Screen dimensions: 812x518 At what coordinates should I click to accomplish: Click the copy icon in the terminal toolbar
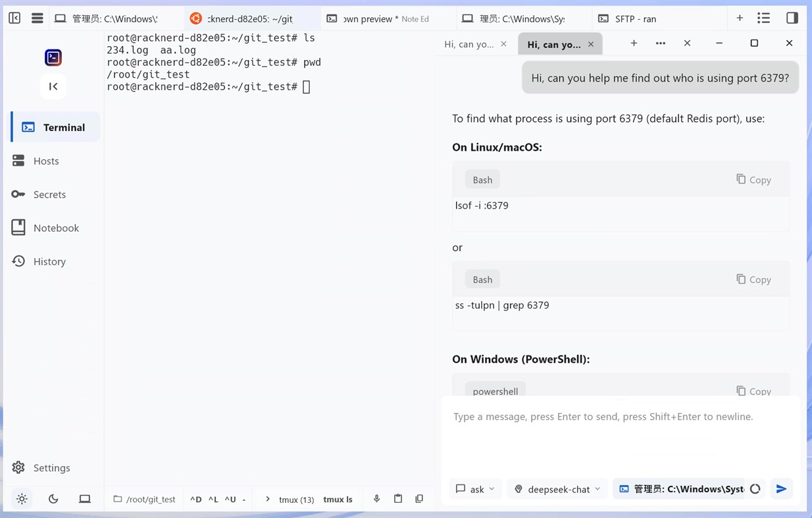pos(419,499)
